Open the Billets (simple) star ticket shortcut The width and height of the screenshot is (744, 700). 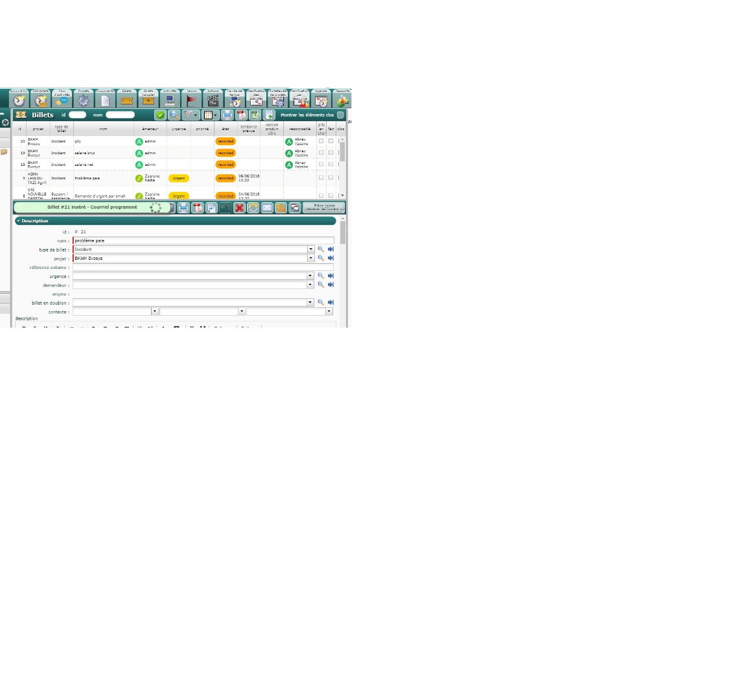point(148,99)
